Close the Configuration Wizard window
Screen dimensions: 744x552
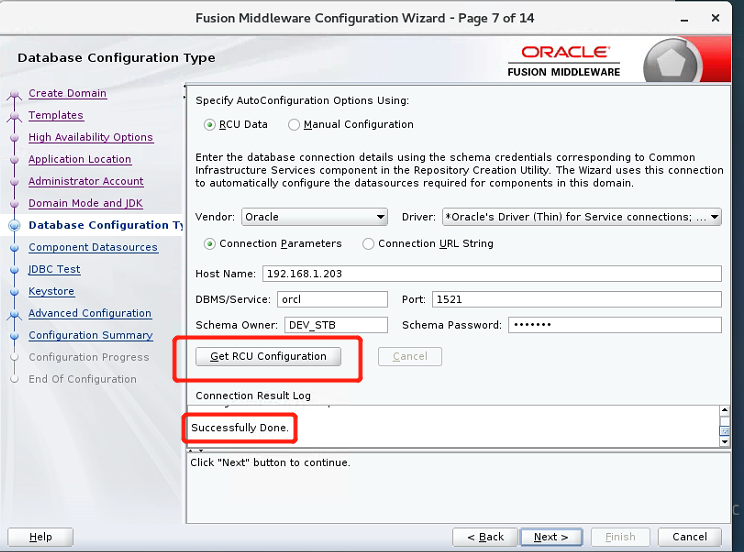pos(715,18)
